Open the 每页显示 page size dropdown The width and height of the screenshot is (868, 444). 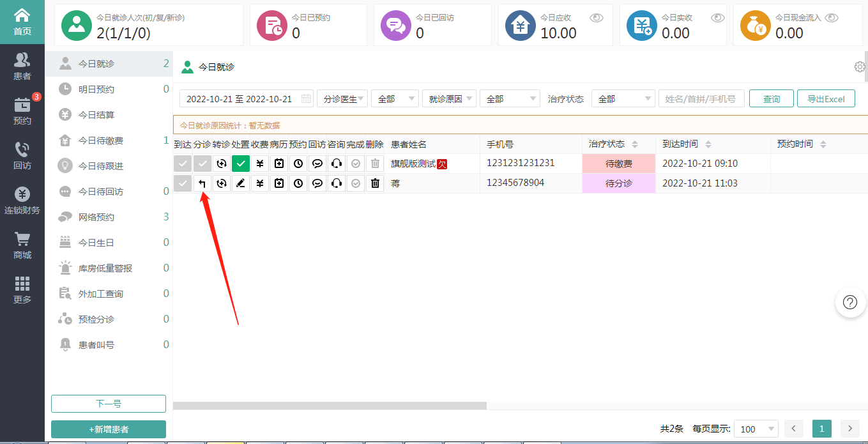pyautogui.click(x=756, y=429)
